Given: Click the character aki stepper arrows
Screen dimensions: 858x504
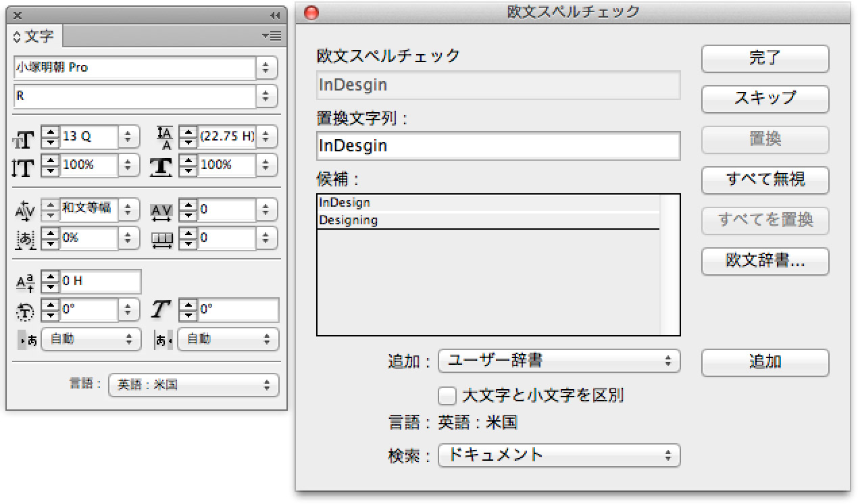Looking at the screenshot, I should (x=188, y=238).
